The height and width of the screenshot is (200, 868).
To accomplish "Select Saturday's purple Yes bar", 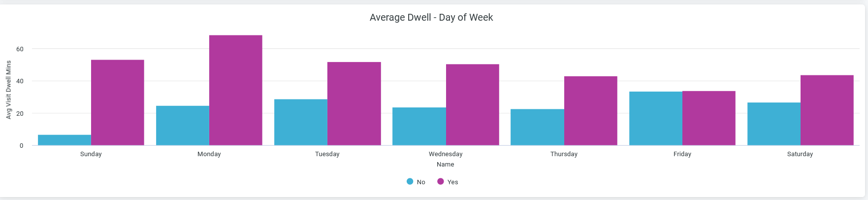I will pos(827,110).
